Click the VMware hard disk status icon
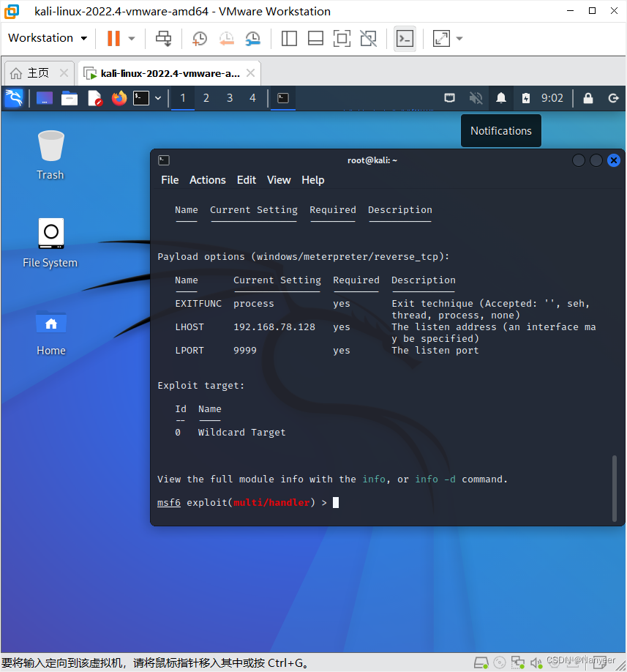The height and width of the screenshot is (672, 627). click(481, 663)
